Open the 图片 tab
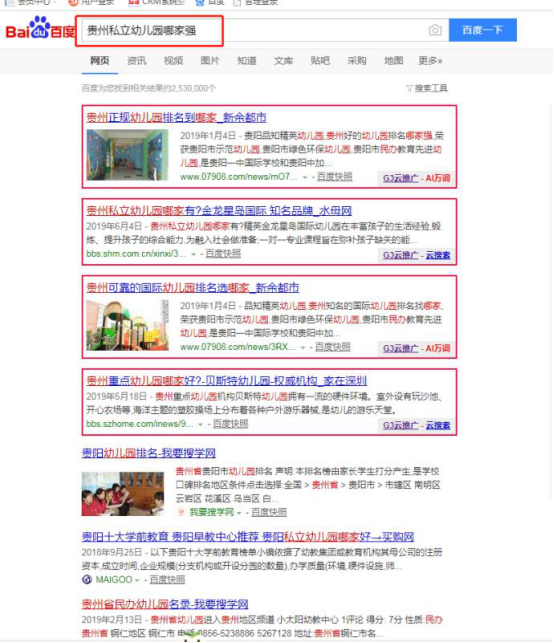554x643 pixels. tap(210, 61)
